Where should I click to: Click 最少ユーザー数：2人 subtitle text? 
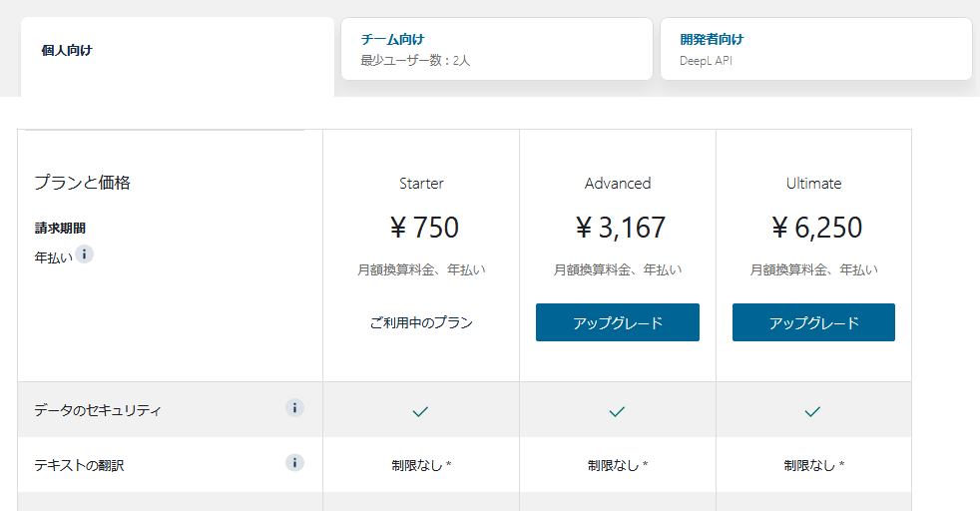tap(415, 61)
